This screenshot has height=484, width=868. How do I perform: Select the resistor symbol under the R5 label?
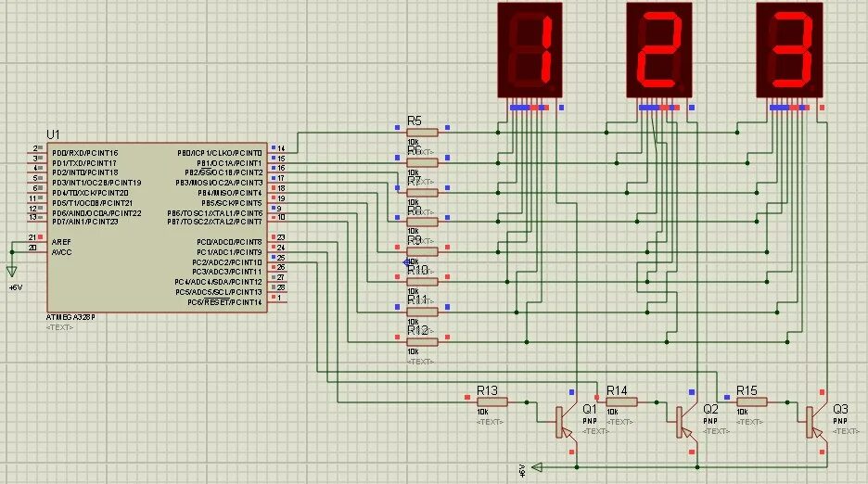coord(422,133)
